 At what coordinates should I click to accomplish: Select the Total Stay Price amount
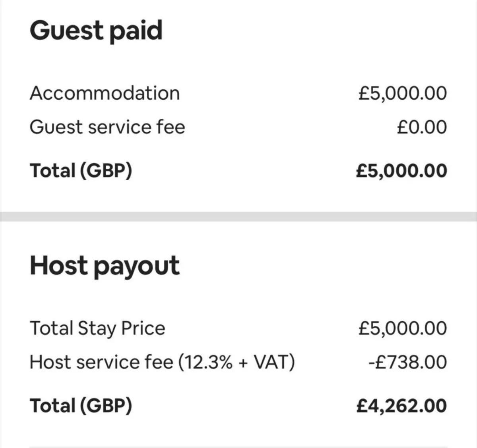(402, 328)
